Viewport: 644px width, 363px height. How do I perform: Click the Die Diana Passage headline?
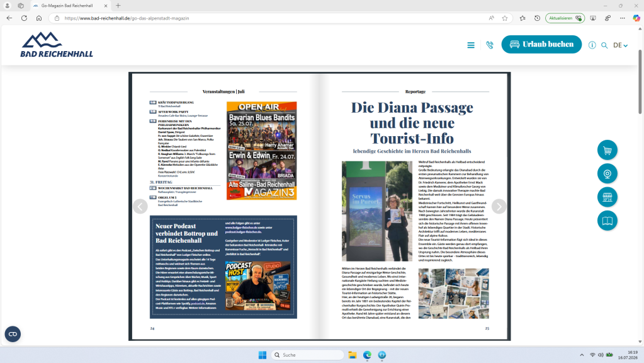coord(412,122)
